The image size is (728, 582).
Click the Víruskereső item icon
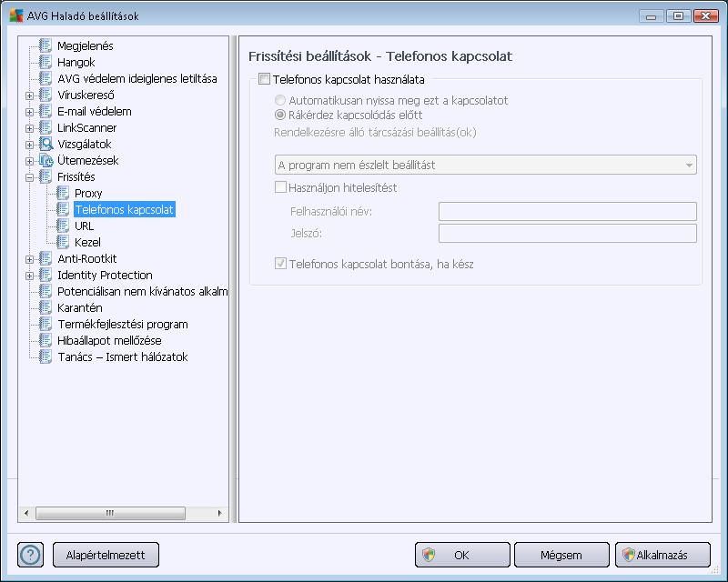click(45, 95)
